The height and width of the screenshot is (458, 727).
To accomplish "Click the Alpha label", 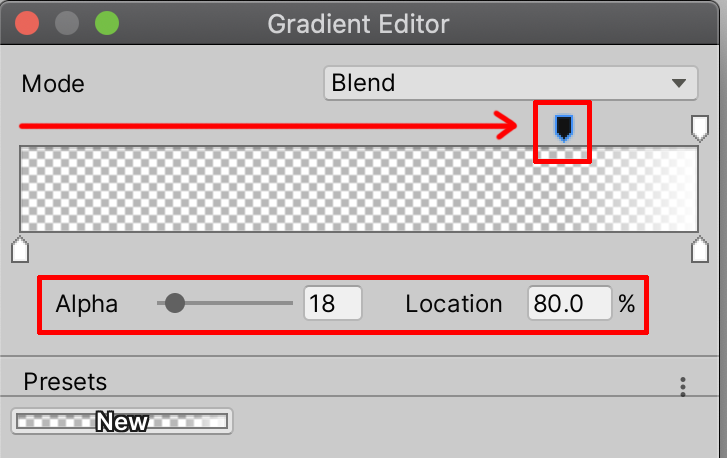I will tap(87, 304).
